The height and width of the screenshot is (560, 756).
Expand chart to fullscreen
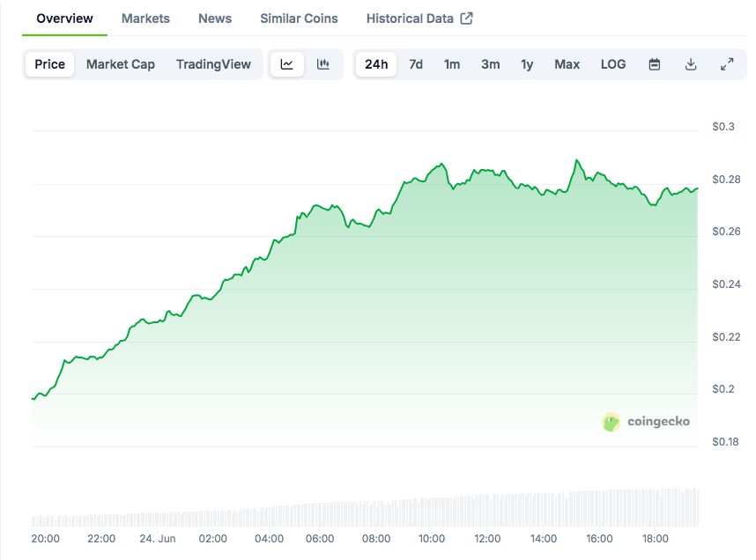727,64
